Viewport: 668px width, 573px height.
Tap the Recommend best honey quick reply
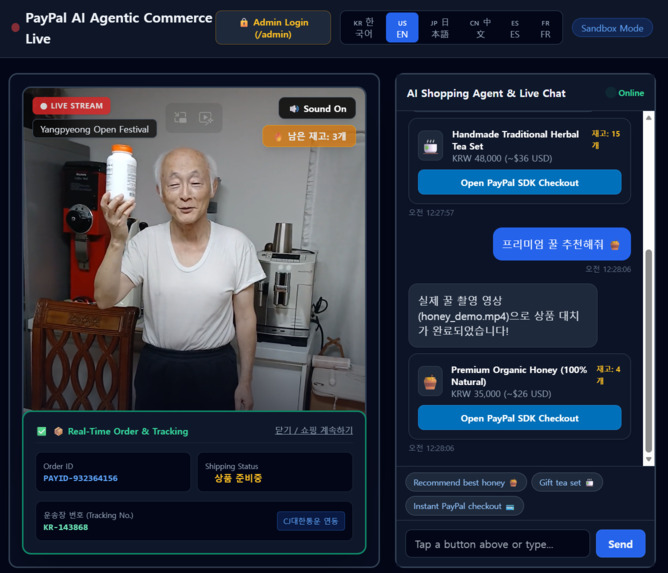point(466,482)
